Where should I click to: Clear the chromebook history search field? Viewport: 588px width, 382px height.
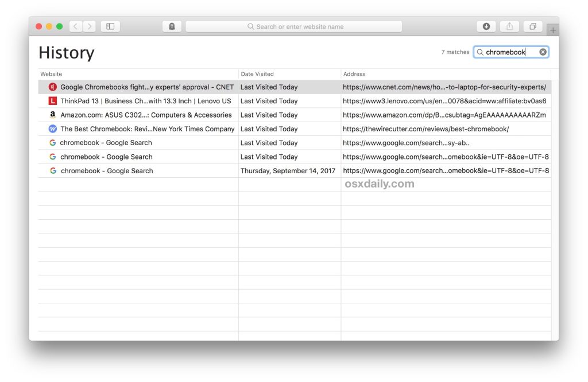543,52
